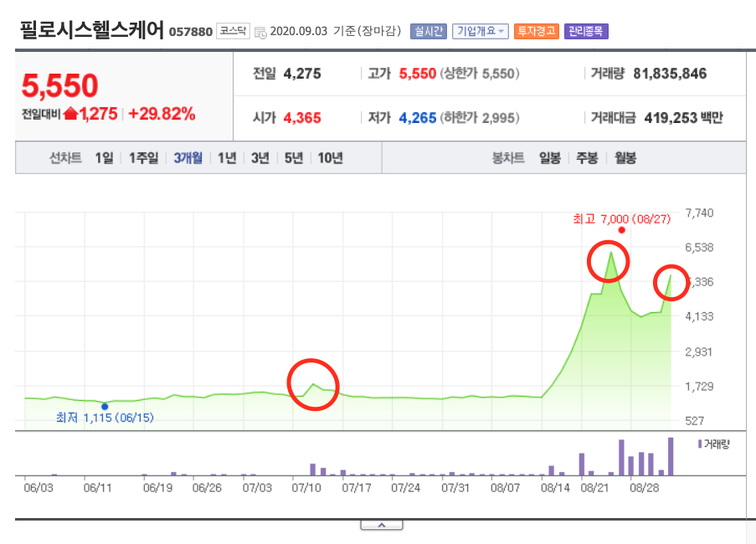Click the 08/28 date on the x-axis
The width and height of the screenshot is (756, 544).
click(x=644, y=488)
